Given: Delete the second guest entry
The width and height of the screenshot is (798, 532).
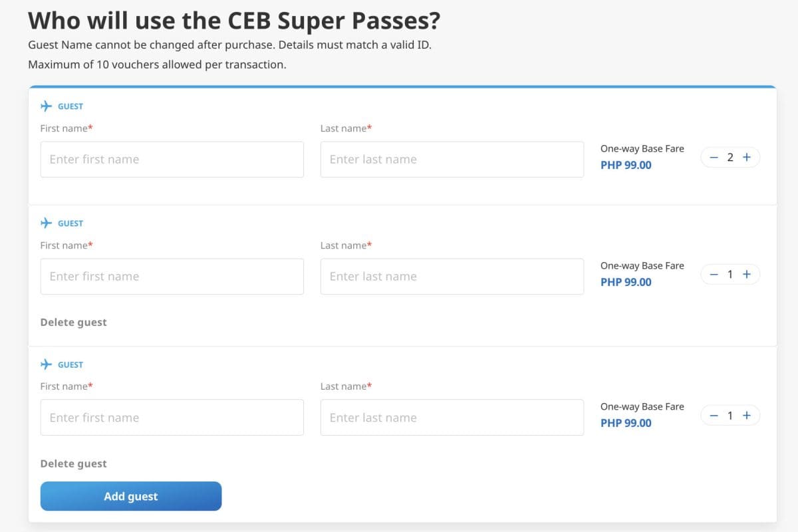Looking at the screenshot, I should 73,323.
